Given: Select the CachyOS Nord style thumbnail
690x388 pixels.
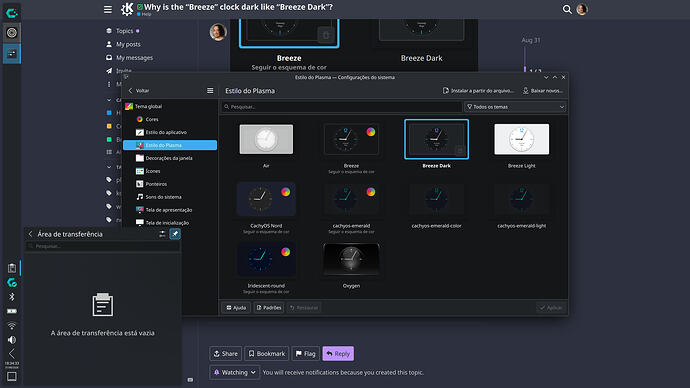Looking at the screenshot, I should tap(266, 199).
